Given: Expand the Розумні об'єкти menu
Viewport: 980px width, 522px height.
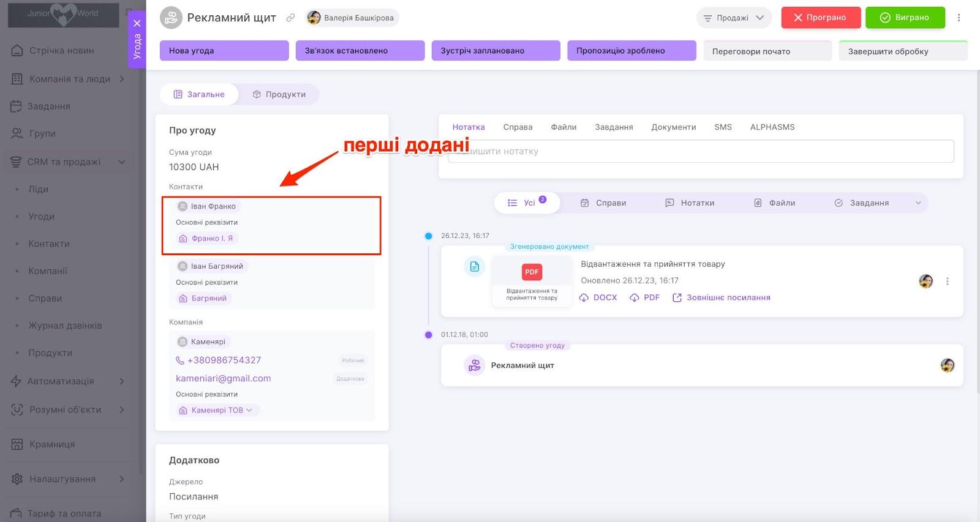Looking at the screenshot, I should pos(122,409).
